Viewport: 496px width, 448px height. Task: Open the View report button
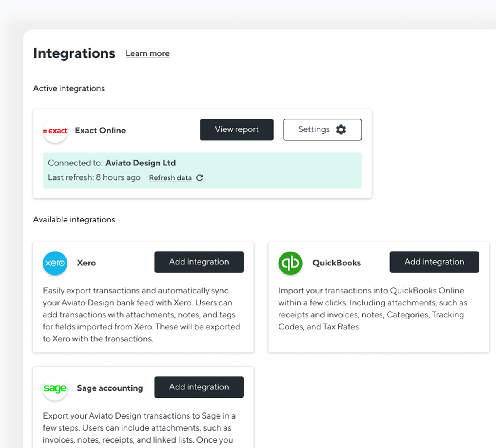[x=237, y=129]
